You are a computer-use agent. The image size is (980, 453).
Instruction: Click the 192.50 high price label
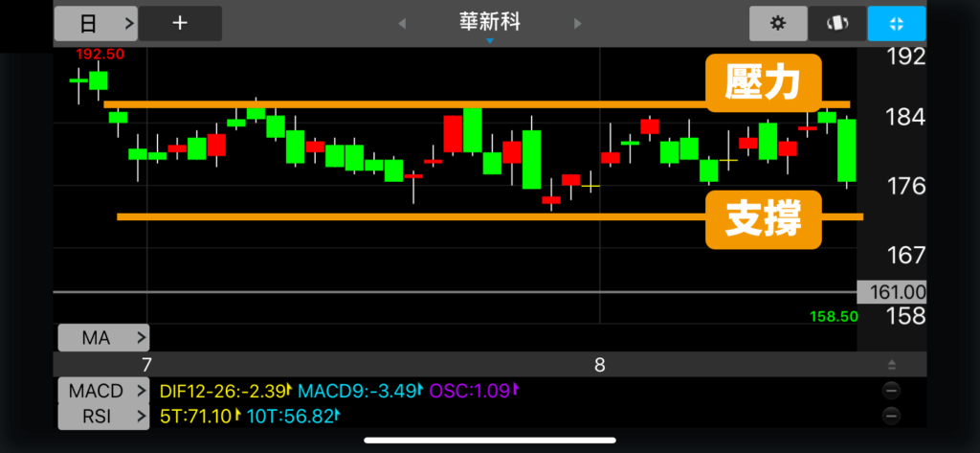[100, 54]
